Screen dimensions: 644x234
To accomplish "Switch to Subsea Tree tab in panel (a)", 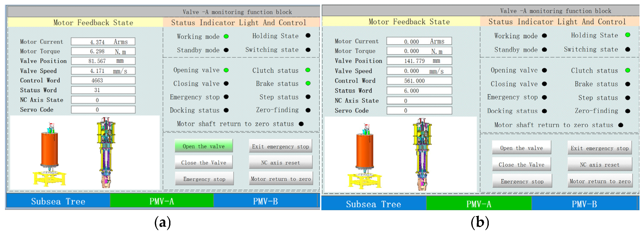I will pyautogui.click(x=58, y=201).
